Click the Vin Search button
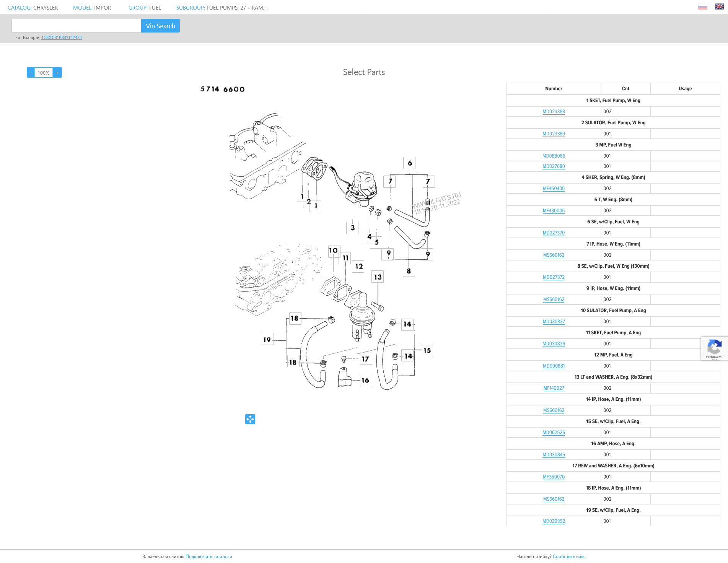 160,26
